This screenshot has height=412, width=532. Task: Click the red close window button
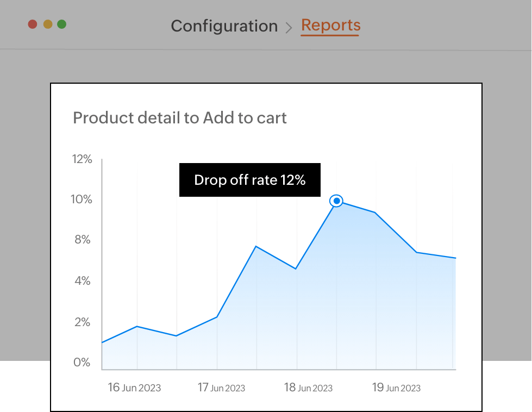[33, 24]
